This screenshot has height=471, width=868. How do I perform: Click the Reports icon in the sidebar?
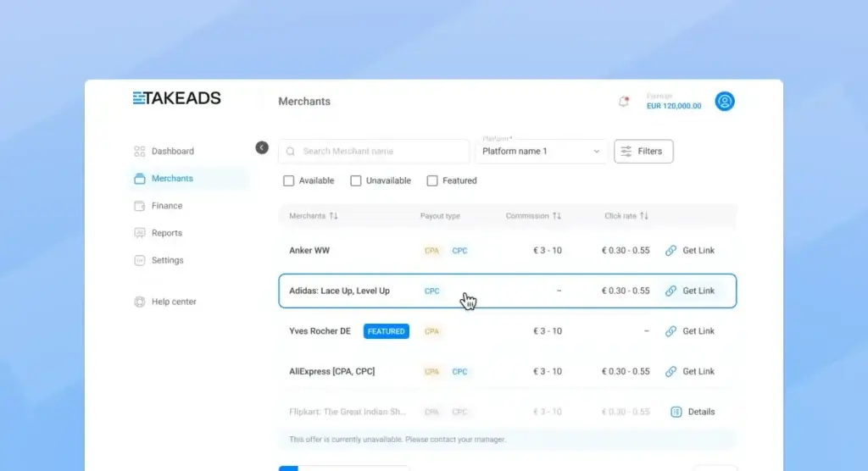tap(140, 233)
